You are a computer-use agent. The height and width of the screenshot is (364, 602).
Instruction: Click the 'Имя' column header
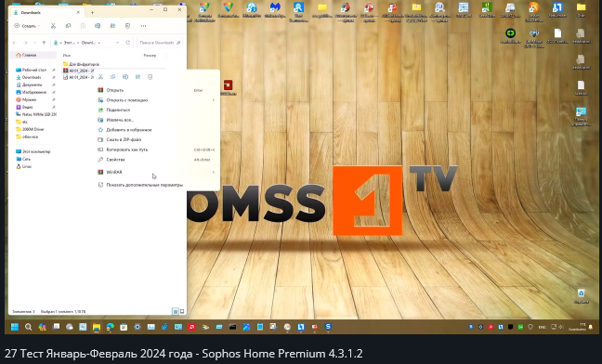(67, 55)
